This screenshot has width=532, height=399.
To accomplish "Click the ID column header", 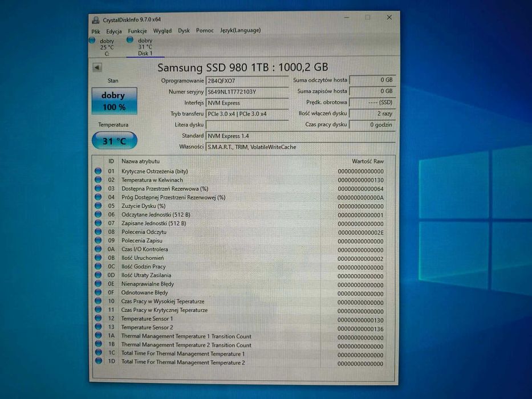I will [111, 161].
